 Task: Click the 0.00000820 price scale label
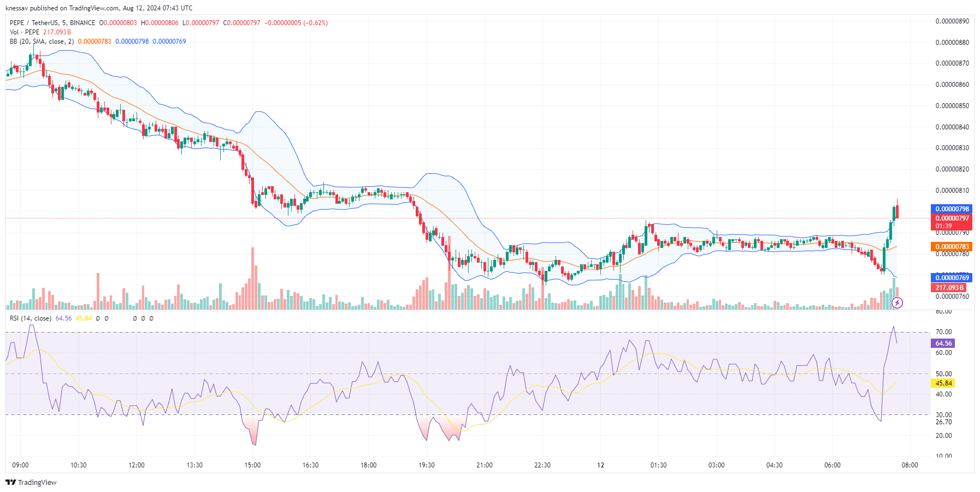pos(953,169)
